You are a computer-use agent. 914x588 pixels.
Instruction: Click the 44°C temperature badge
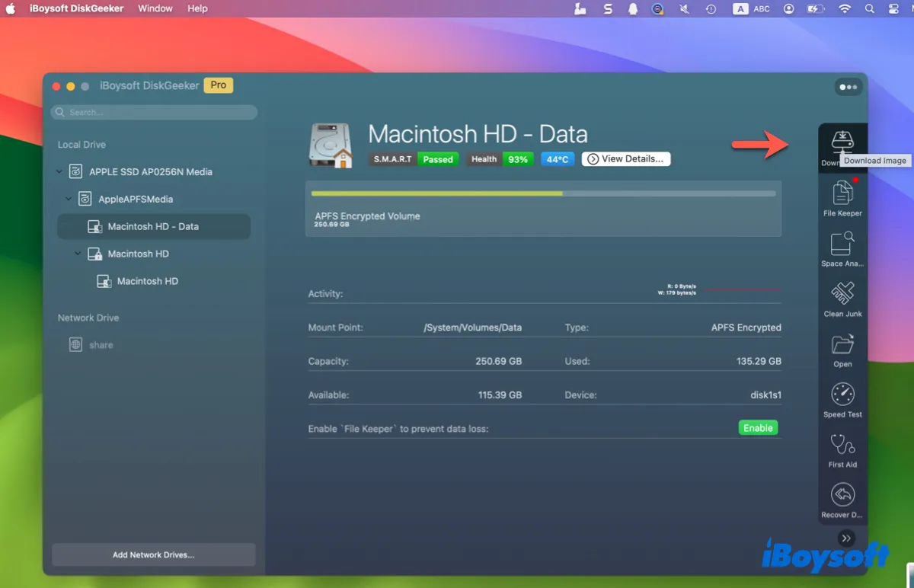tap(558, 159)
